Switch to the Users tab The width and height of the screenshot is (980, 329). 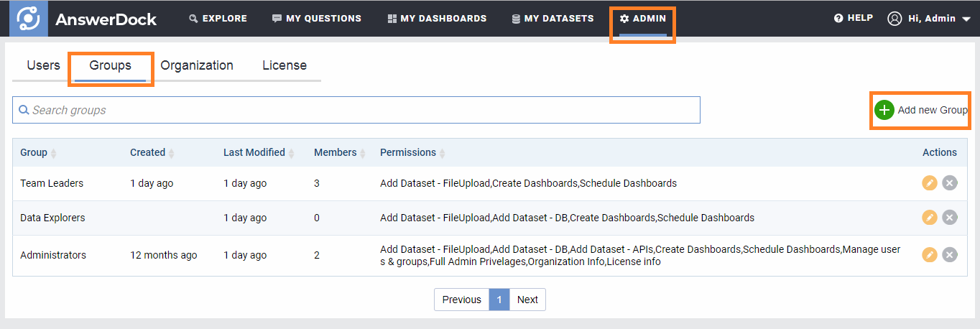[43, 65]
